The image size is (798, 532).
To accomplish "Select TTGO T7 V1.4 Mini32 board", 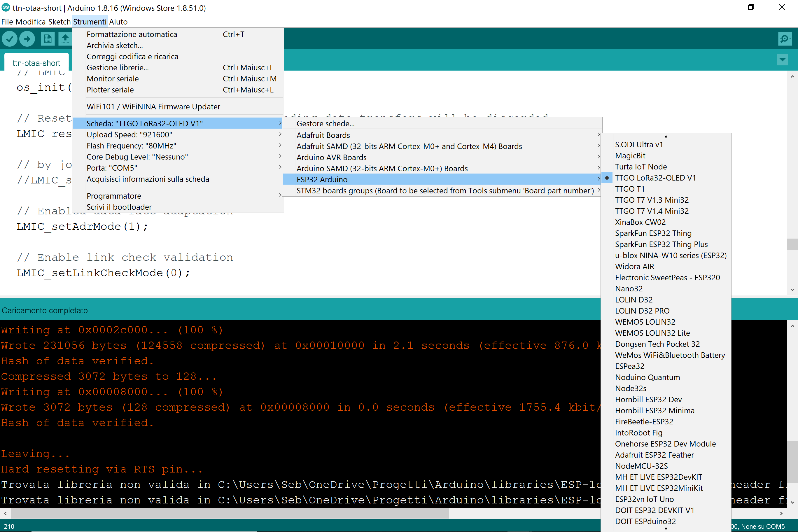I will 666,211.
